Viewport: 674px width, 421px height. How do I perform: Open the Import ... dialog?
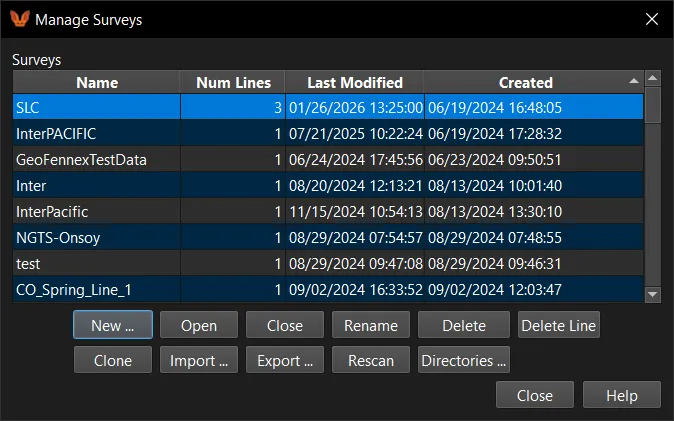199,360
